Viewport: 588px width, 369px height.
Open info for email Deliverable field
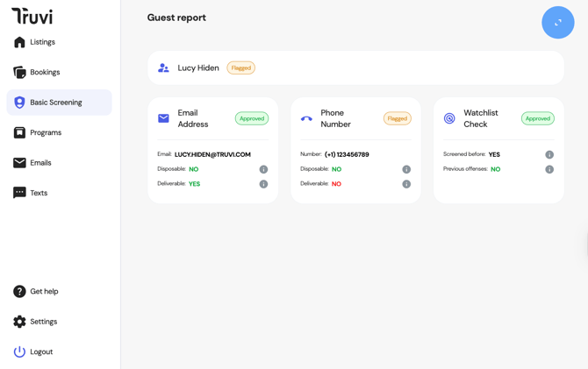pos(263,184)
